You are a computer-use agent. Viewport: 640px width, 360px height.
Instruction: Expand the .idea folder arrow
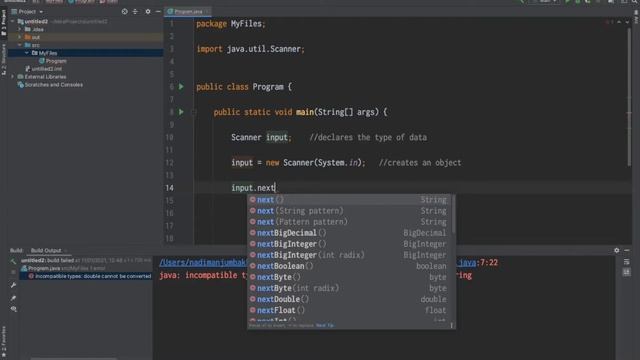[x=20, y=29]
